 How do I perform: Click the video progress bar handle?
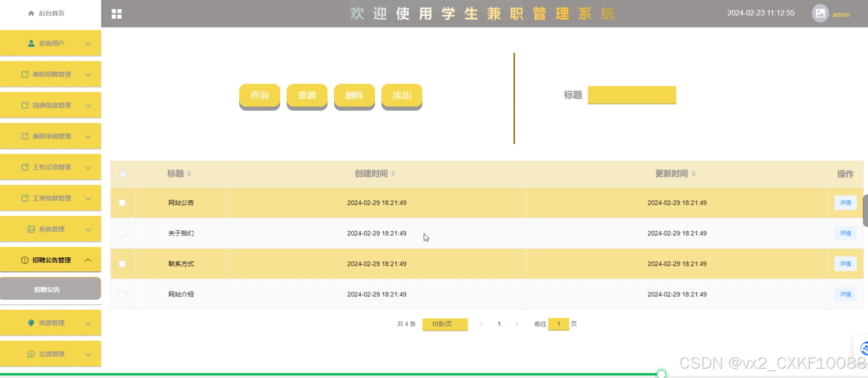[661, 373]
